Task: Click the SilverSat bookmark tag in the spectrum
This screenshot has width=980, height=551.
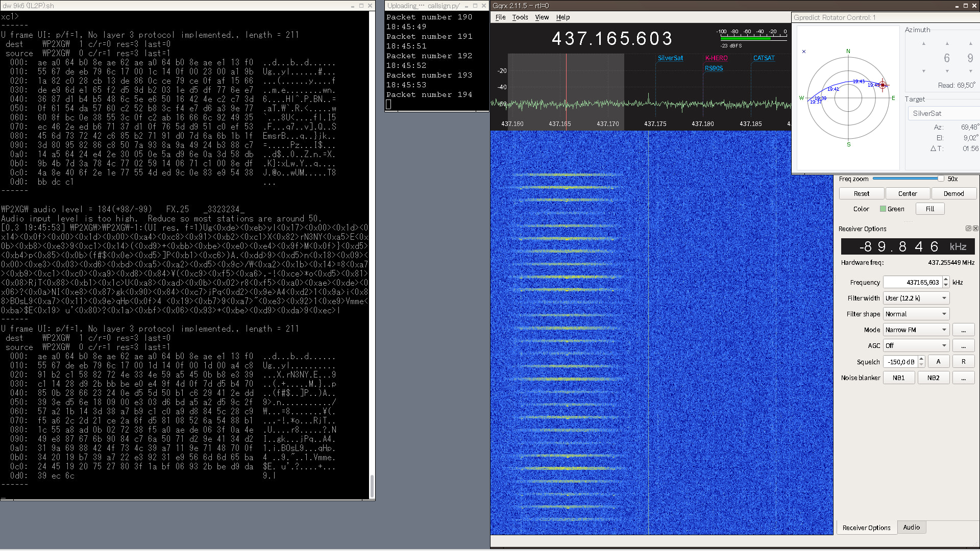Action: tap(670, 58)
